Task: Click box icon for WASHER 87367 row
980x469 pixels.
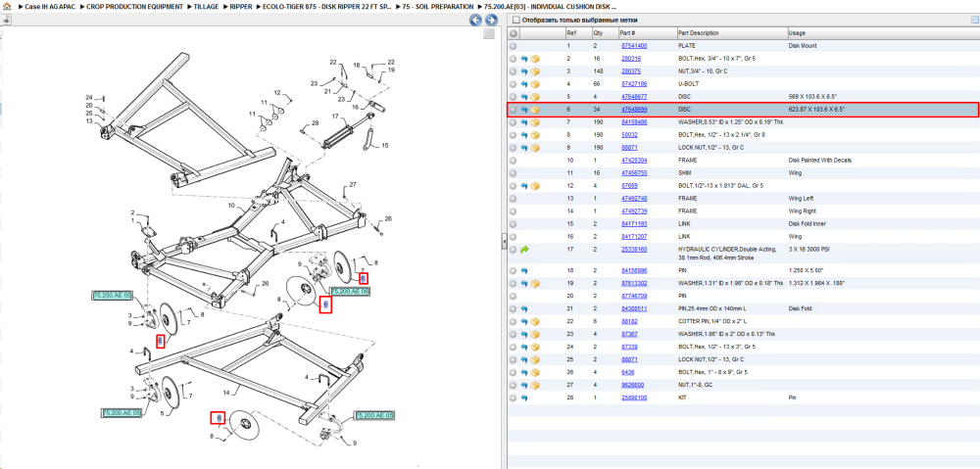Action: pos(536,334)
